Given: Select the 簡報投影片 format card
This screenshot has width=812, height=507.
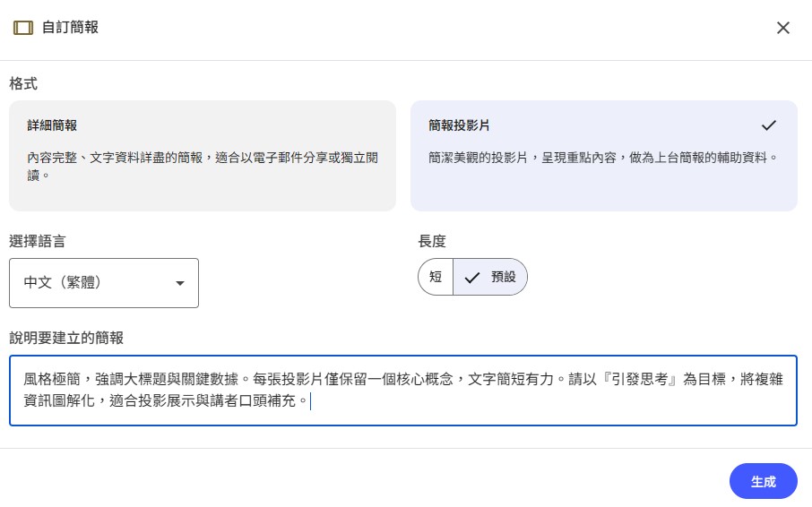Looking at the screenshot, I should coord(603,155).
